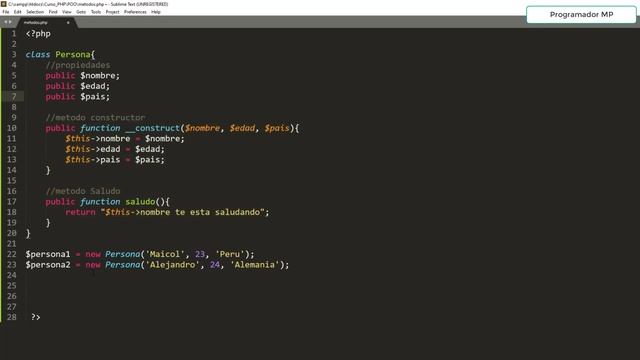Click the 'new' keyword on line 22
This screenshot has height=360, width=640.
[93, 254]
